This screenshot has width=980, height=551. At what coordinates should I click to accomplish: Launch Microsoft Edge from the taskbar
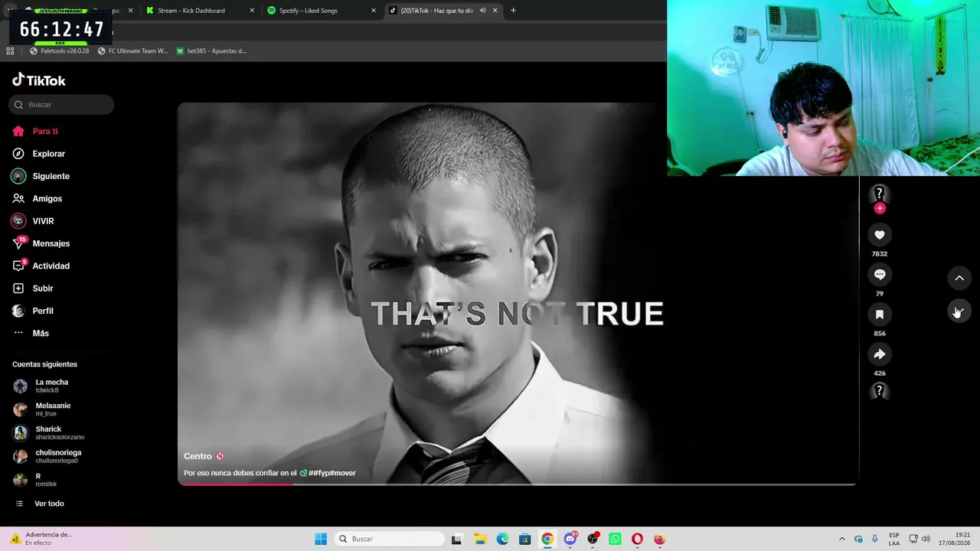(x=502, y=539)
